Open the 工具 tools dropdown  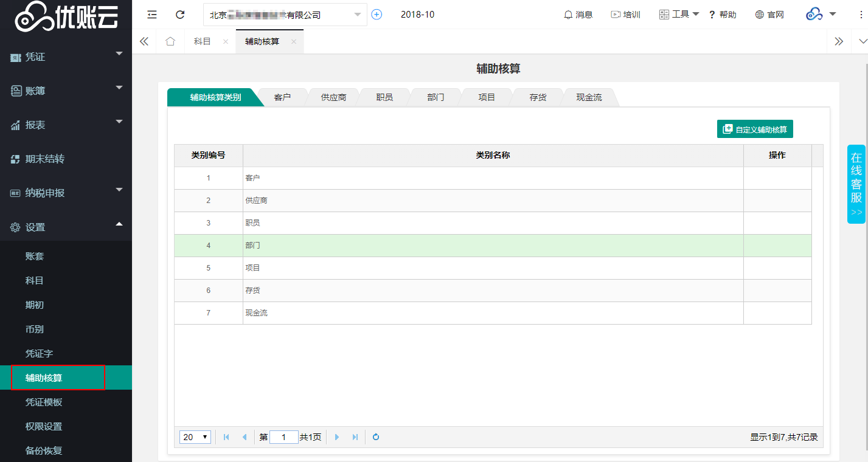pyautogui.click(x=679, y=15)
